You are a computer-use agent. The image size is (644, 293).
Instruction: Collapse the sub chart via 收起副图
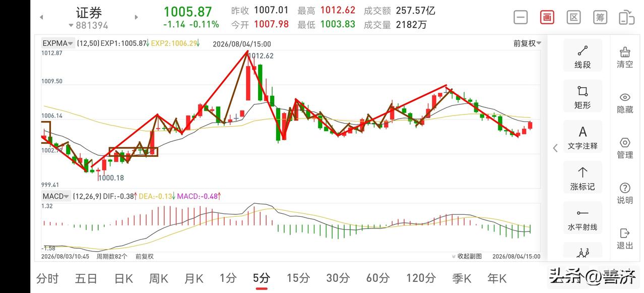click(467, 256)
